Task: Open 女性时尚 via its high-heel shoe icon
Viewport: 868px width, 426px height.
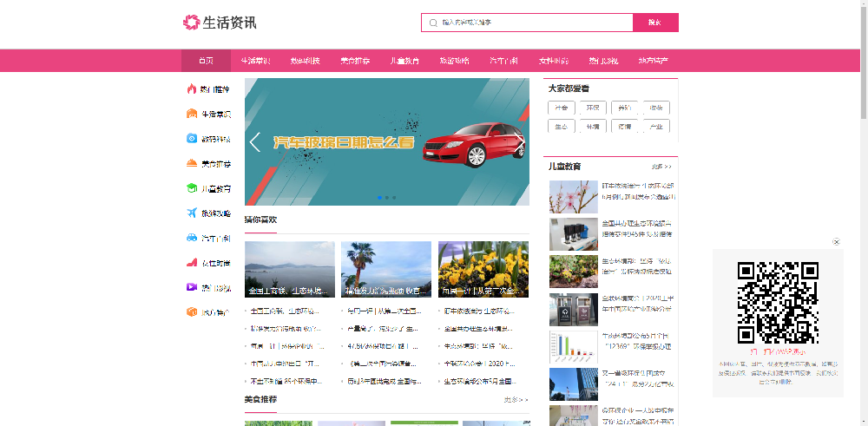Action: [x=192, y=263]
